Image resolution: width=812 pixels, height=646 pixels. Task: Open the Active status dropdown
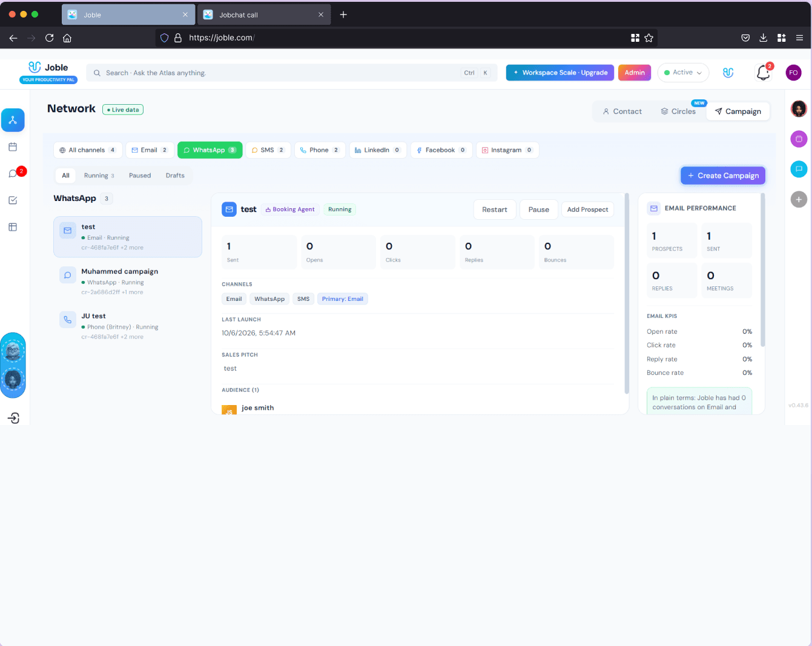pos(683,73)
